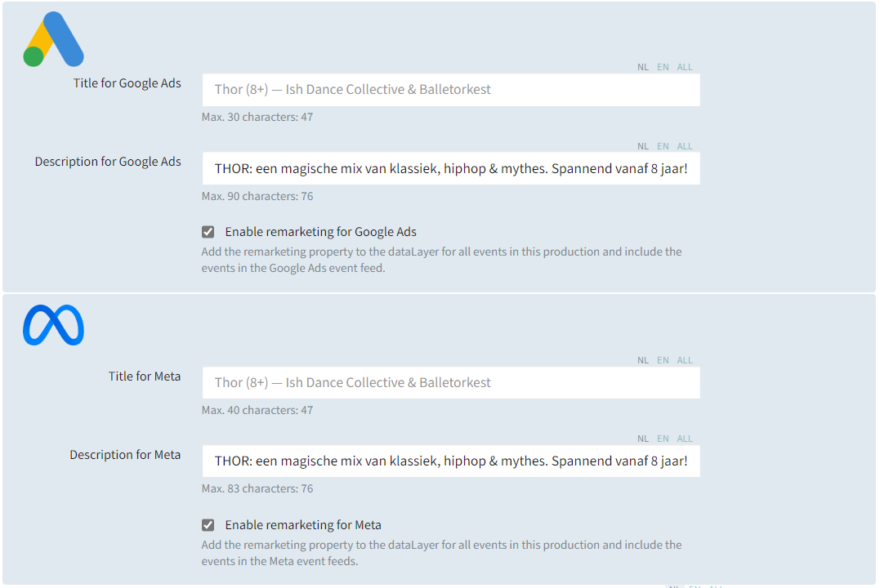Disable remarketing for Meta

pyautogui.click(x=208, y=525)
